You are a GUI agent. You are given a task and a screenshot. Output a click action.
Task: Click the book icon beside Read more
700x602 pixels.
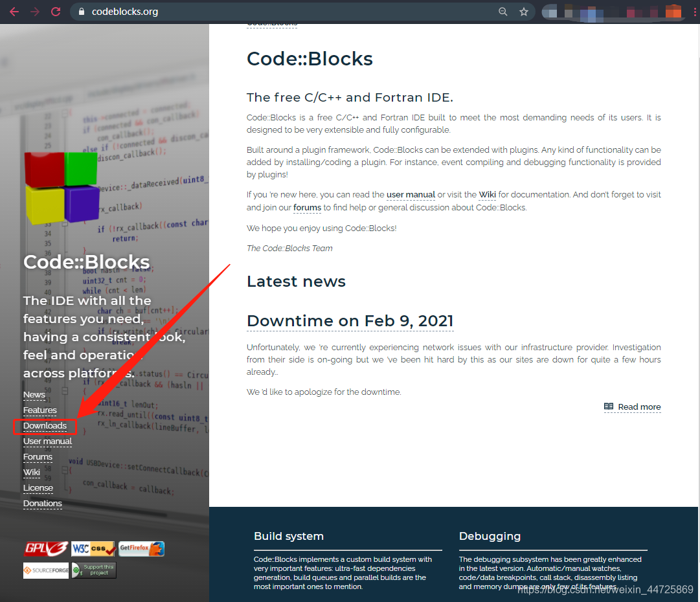coord(609,407)
